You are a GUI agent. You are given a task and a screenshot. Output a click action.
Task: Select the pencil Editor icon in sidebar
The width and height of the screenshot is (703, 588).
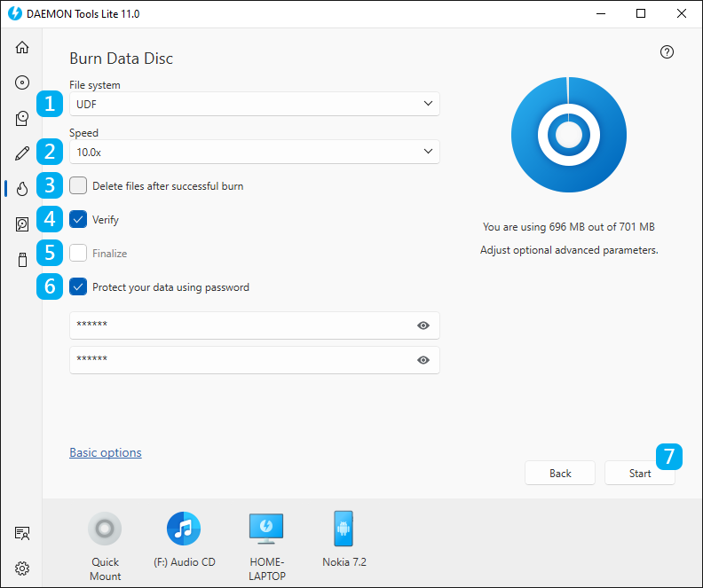tap(22, 153)
